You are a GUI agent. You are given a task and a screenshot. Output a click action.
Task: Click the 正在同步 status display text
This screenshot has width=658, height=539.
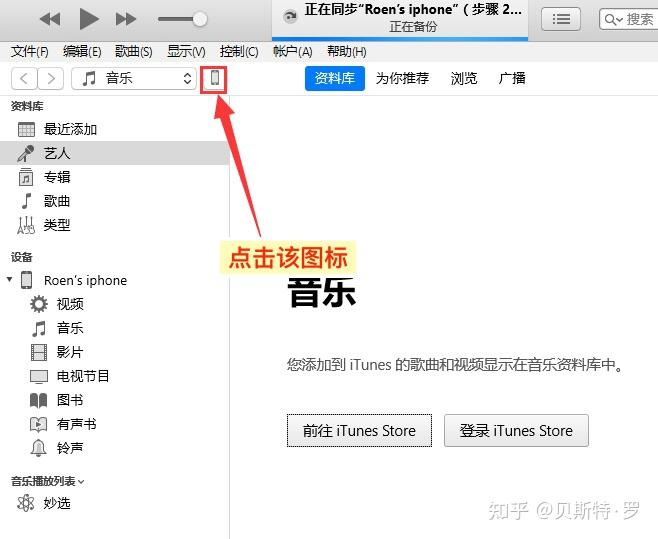[x=413, y=9]
